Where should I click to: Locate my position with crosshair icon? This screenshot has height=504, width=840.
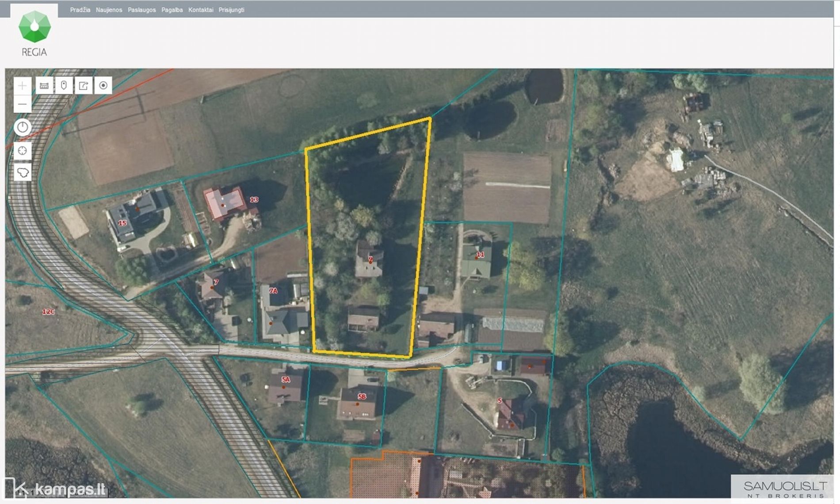click(23, 151)
